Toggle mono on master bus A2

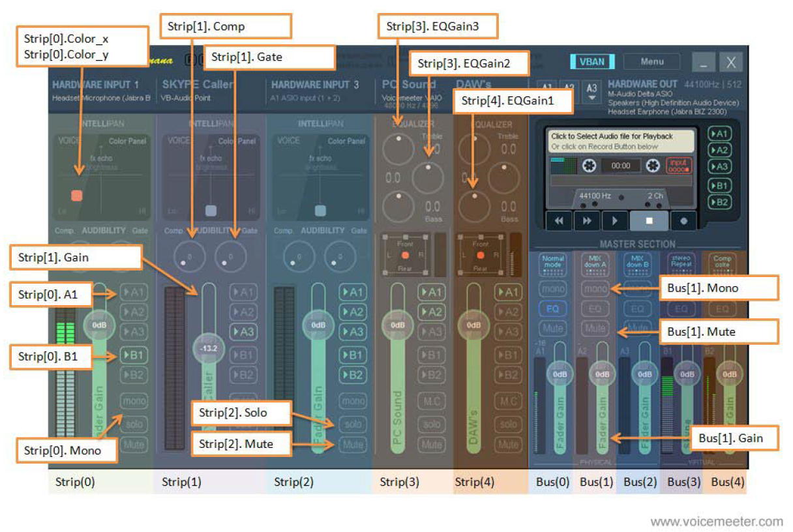[x=595, y=289]
